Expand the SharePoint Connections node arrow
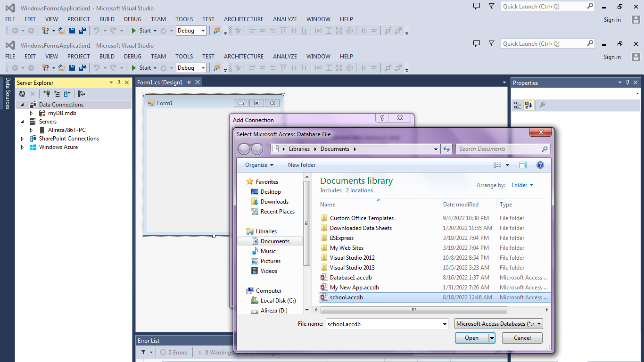The width and height of the screenshot is (644, 362). 23,139
